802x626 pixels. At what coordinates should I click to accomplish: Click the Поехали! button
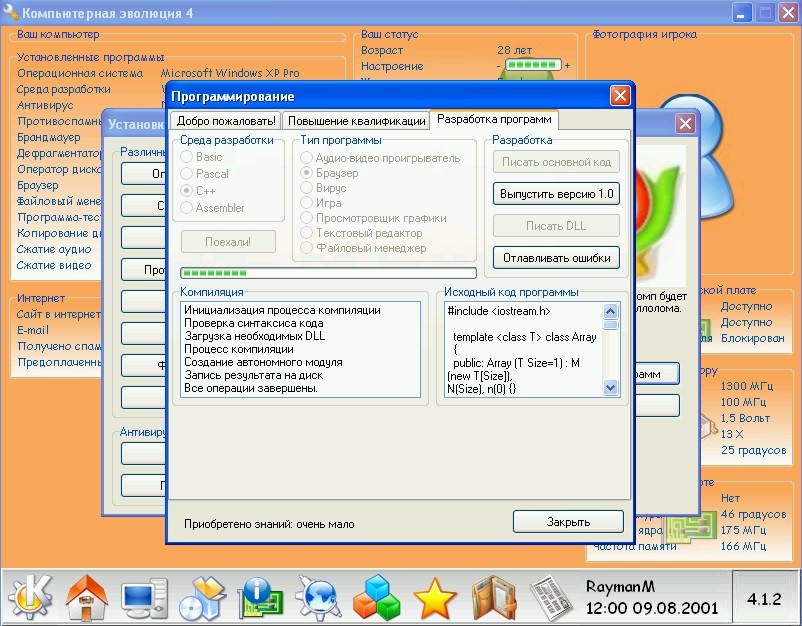pos(228,241)
